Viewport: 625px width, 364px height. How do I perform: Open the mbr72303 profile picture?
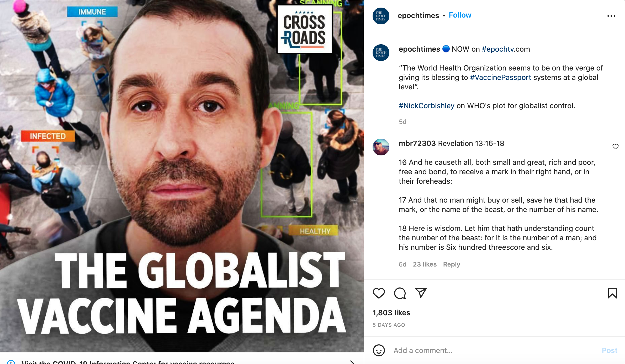[381, 147]
